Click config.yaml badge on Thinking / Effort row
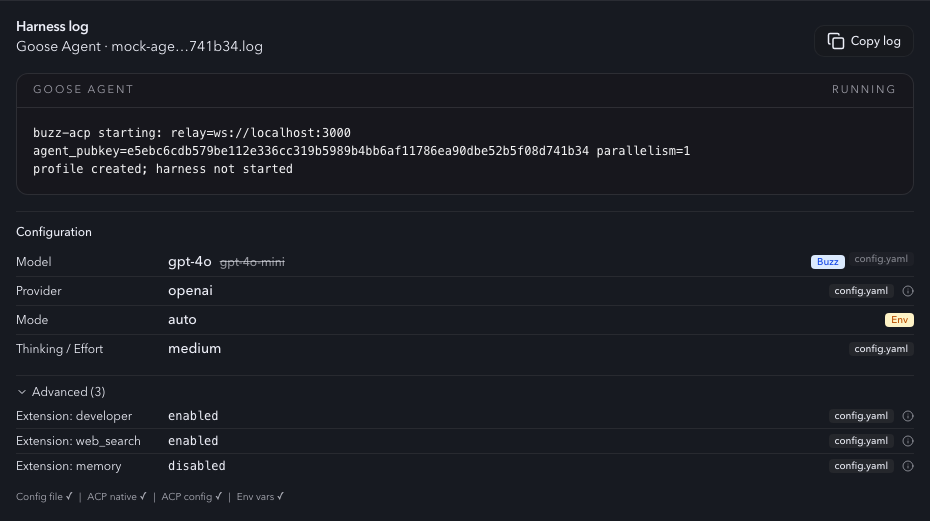 (881, 349)
